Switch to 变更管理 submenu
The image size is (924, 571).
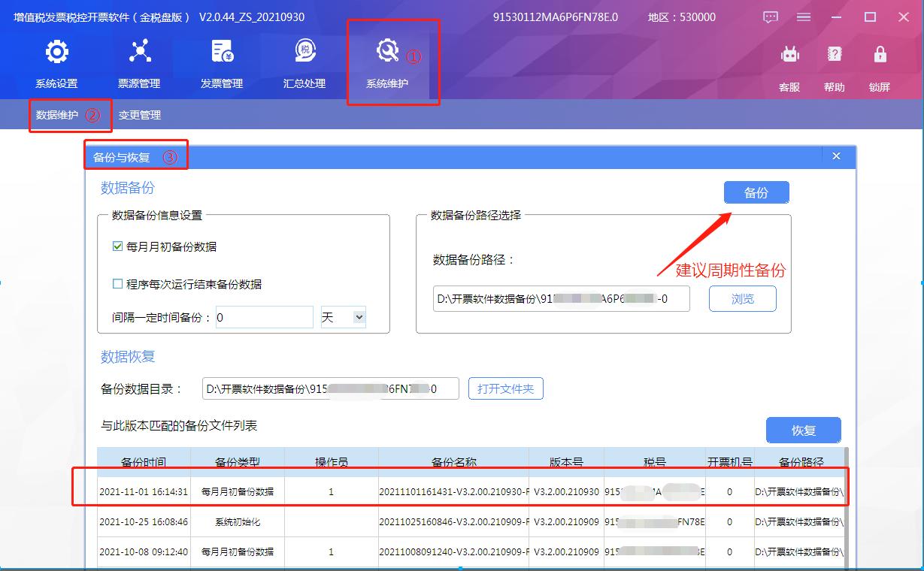pos(141,115)
